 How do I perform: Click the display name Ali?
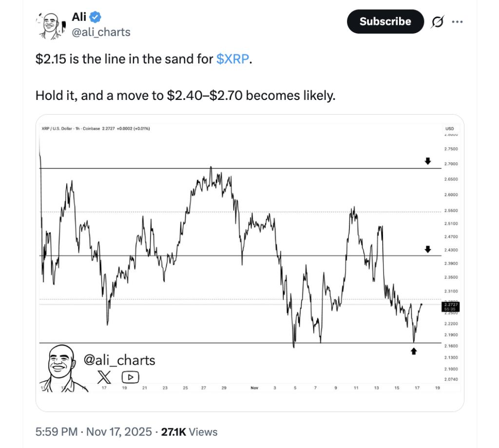(x=79, y=18)
